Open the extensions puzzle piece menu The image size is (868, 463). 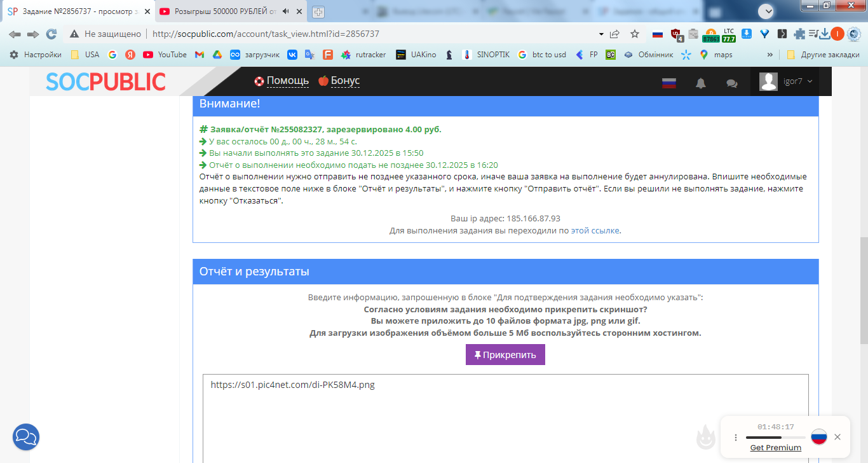tap(799, 34)
